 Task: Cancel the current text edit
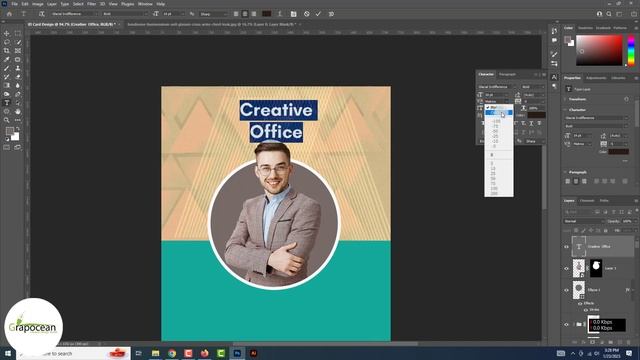click(307, 14)
